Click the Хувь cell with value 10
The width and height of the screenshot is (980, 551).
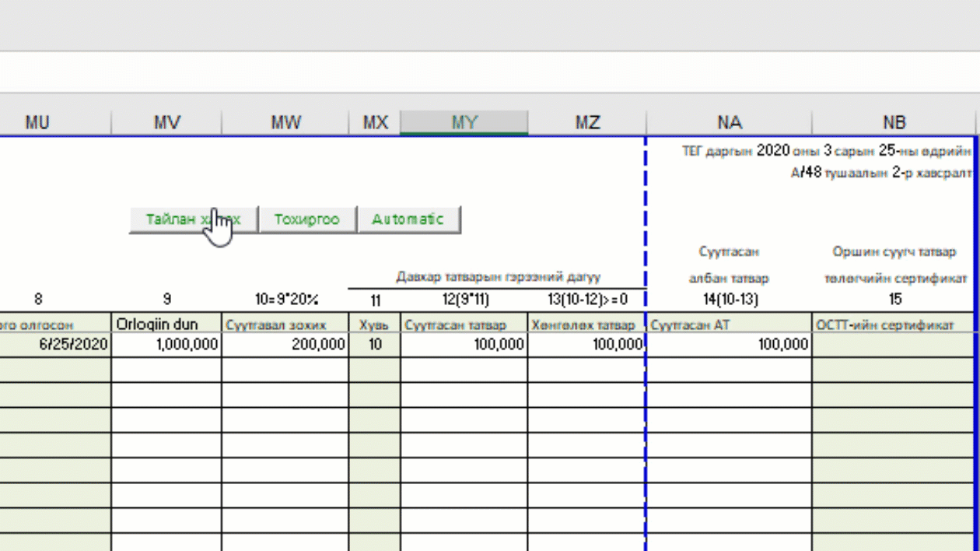pyautogui.click(x=375, y=345)
